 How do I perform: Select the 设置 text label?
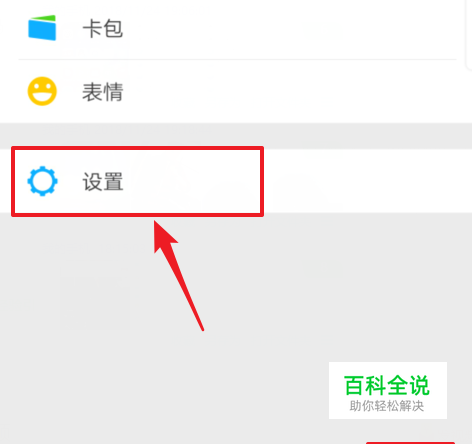[103, 182]
